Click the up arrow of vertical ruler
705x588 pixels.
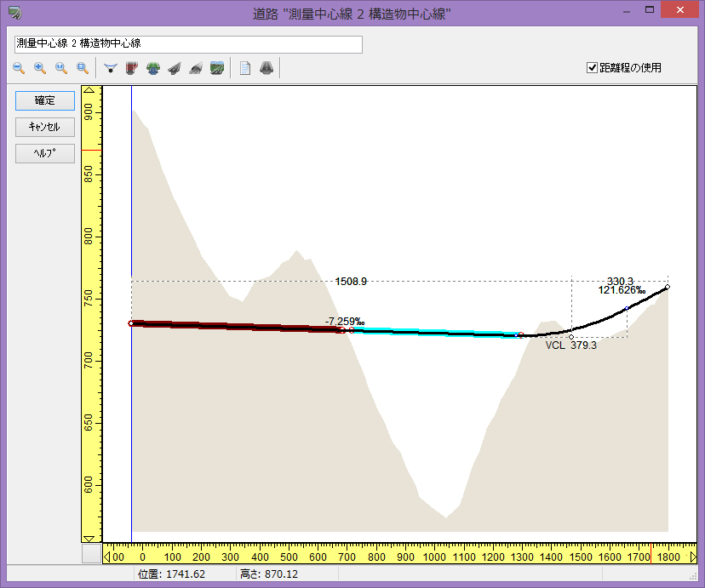click(89, 90)
